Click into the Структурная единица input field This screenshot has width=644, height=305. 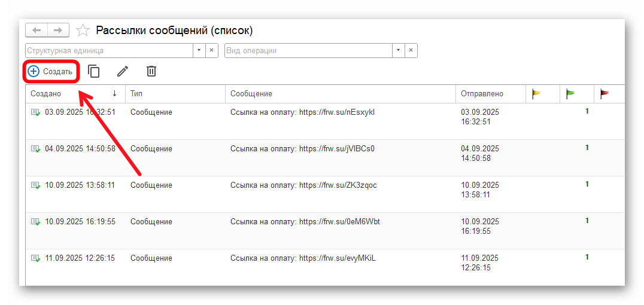click(108, 51)
